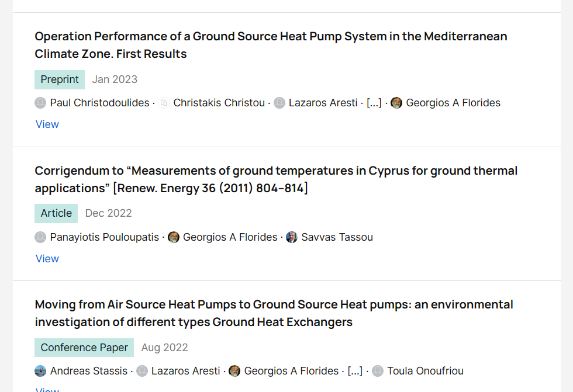Image resolution: width=573 pixels, height=392 pixels.
Task: Open Lazaros Aresti's name in the Conference Paper entry
Action: [186, 371]
